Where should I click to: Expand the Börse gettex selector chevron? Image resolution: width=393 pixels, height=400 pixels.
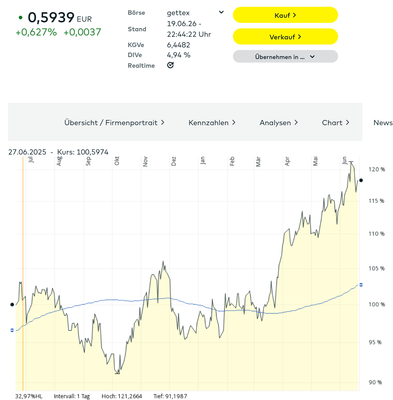pyautogui.click(x=221, y=13)
